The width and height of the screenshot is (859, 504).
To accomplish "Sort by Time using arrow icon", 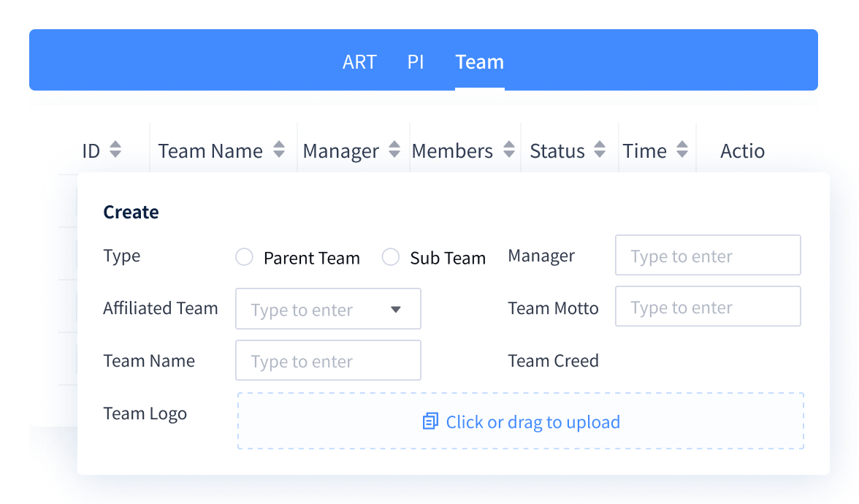I will tap(682, 150).
